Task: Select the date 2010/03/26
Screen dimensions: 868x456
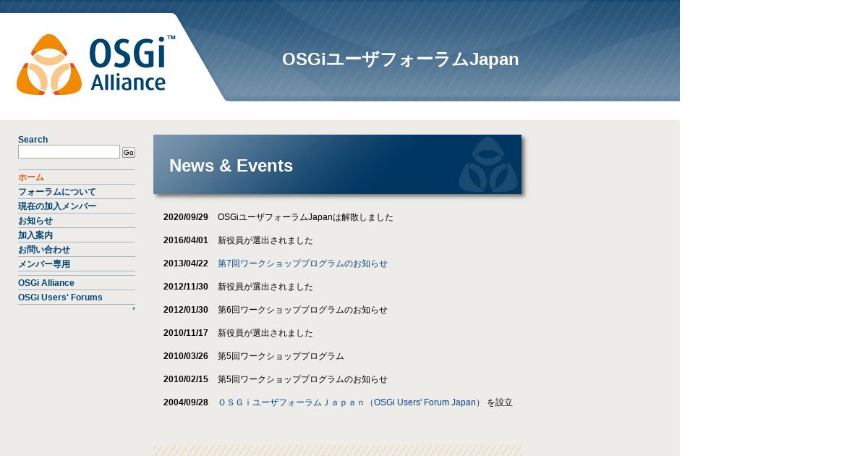Action: click(186, 356)
